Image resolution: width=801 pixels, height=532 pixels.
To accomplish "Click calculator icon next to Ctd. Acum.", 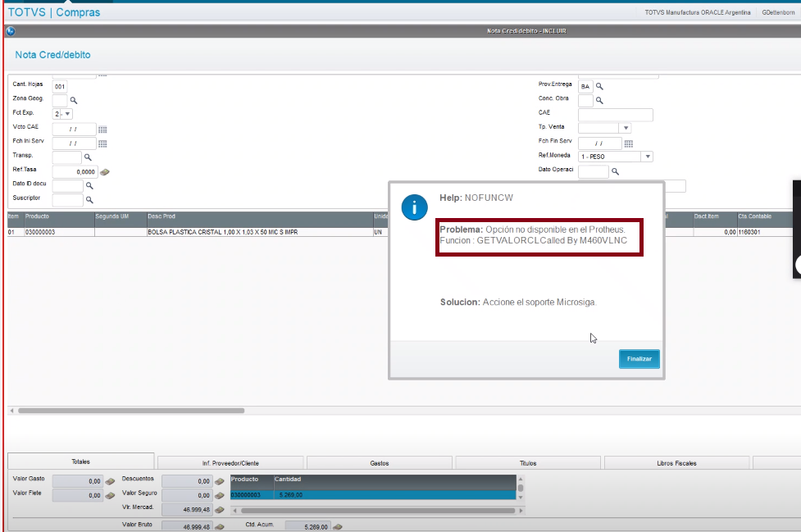I will [x=337, y=527].
